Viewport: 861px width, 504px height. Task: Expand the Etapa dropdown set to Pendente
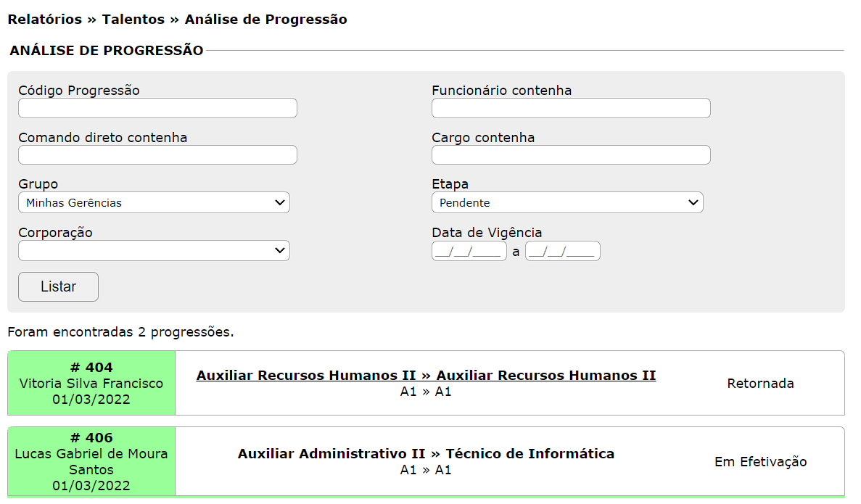tap(567, 202)
